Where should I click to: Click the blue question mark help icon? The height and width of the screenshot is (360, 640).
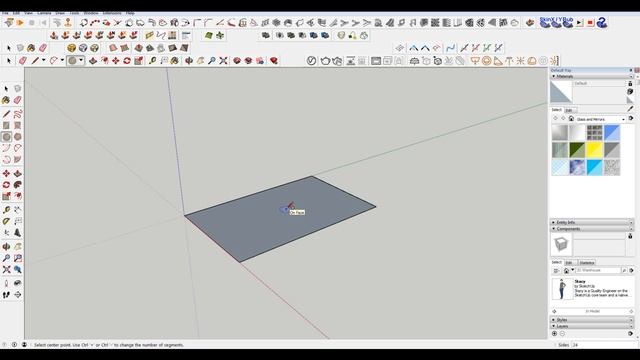pos(601,23)
